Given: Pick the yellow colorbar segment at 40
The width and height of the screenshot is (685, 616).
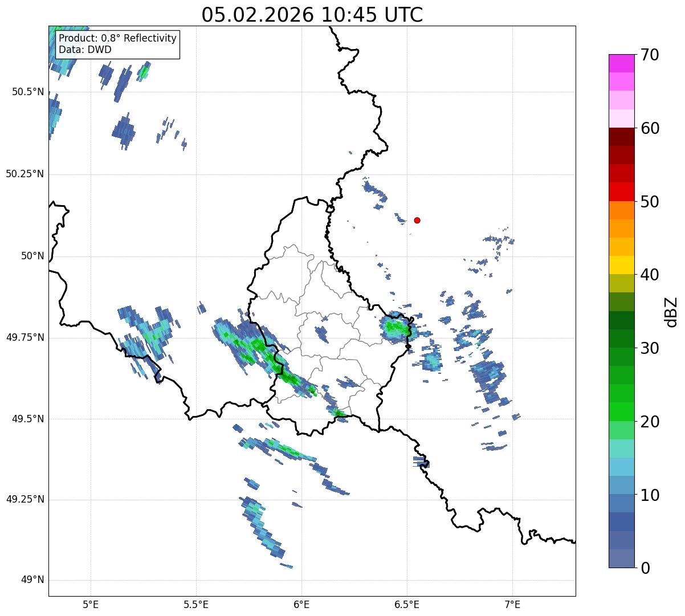Looking at the screenshot, I should (621, 265).
